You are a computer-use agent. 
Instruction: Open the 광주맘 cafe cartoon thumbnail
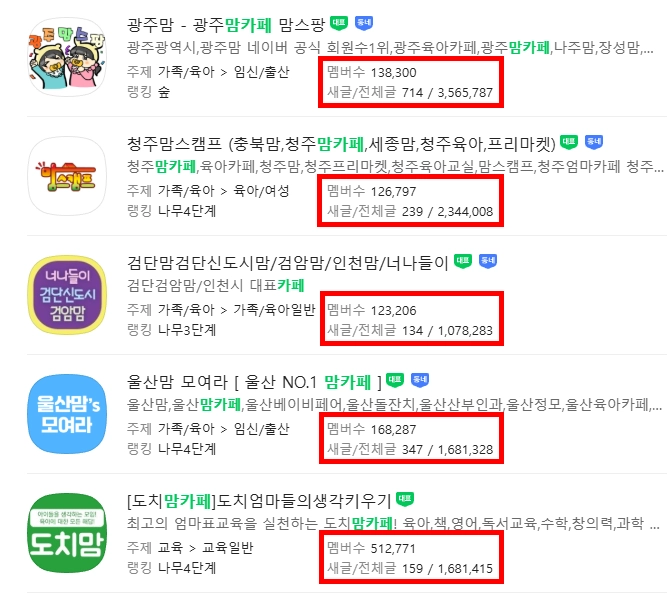67,57
